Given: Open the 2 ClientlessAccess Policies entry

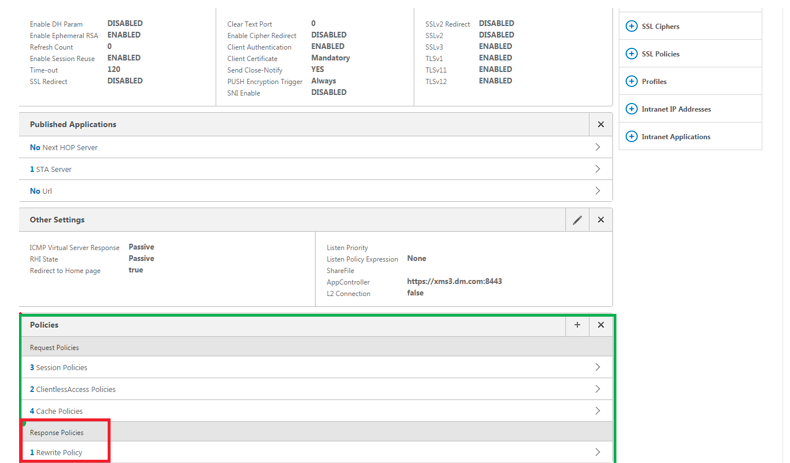Looking at the screenshot, I should (x=72, y=389).
